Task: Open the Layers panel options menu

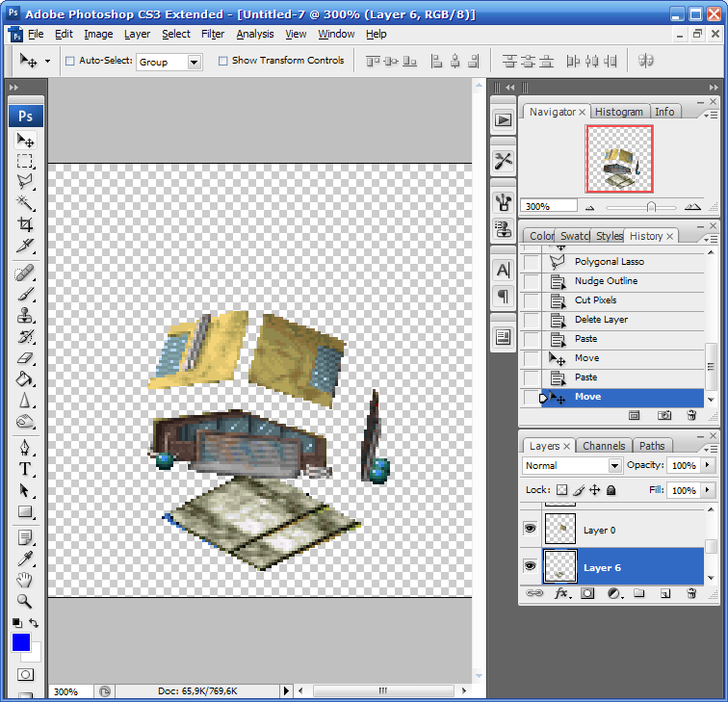Action: pyautogui.click(x=710, y=449)
